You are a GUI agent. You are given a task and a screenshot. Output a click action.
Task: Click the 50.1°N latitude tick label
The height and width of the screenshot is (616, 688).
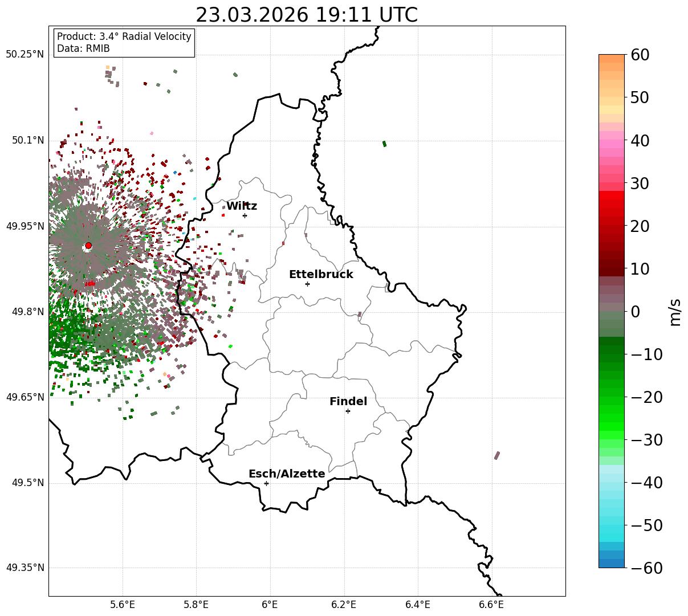click(27, 140)
